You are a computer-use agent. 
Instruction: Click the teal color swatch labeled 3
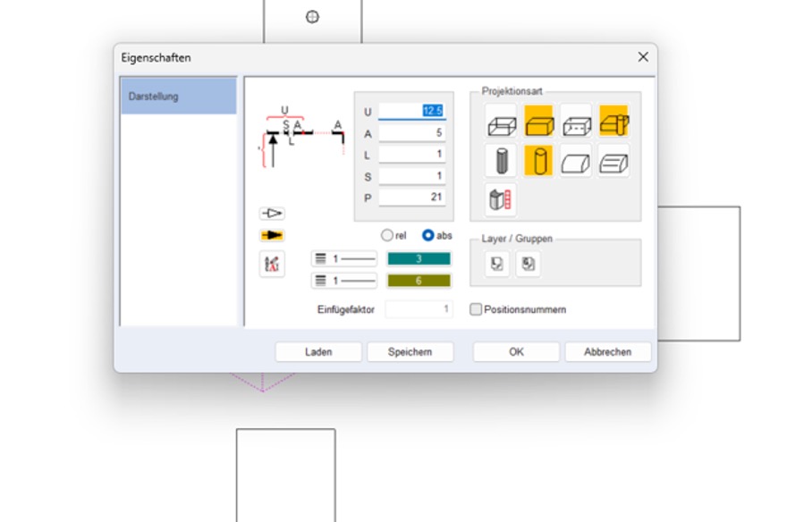[x=419, y=259]
